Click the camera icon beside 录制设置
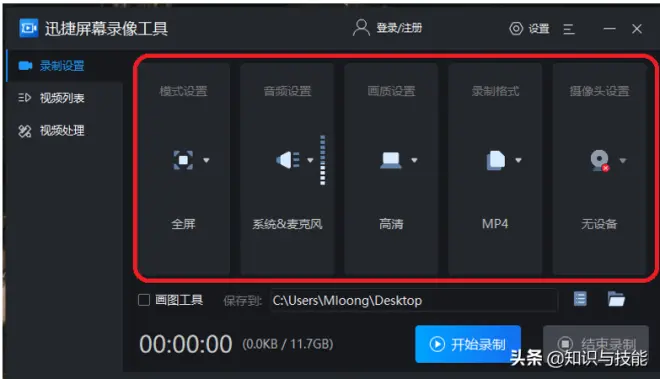 (25, 66)
